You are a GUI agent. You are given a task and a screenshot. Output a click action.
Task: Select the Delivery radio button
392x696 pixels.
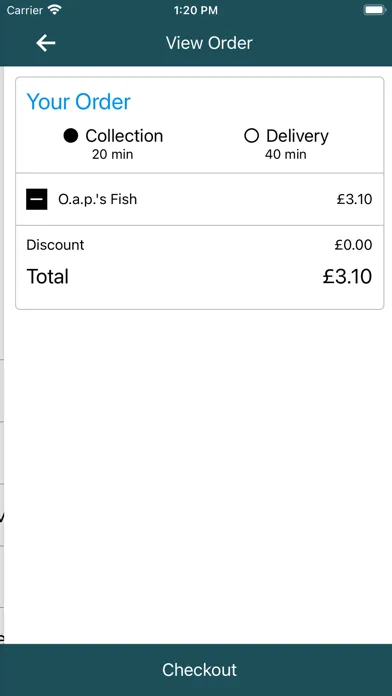coord(251,136)
